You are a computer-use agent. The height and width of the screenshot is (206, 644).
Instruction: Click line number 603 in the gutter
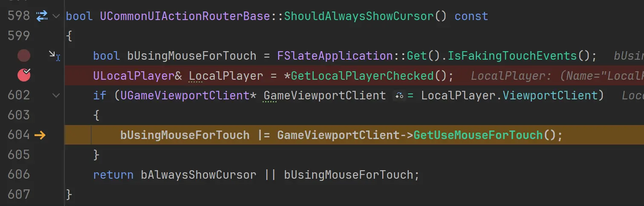19,115
